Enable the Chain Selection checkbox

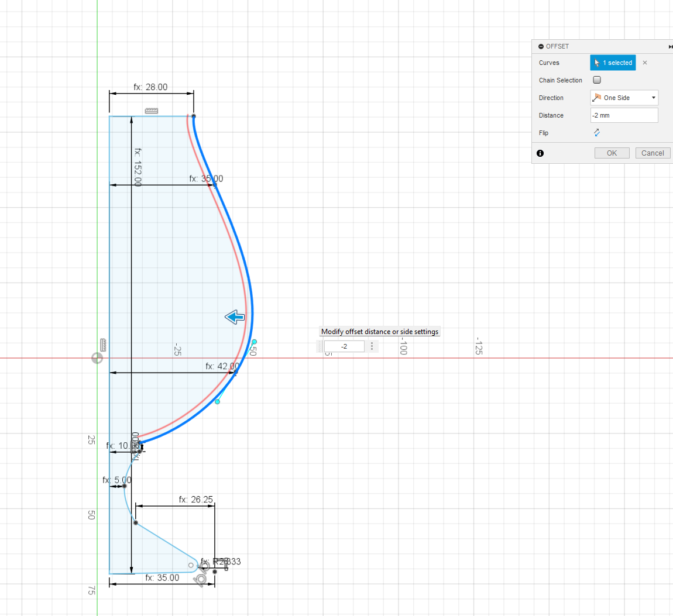pos(597,80)
